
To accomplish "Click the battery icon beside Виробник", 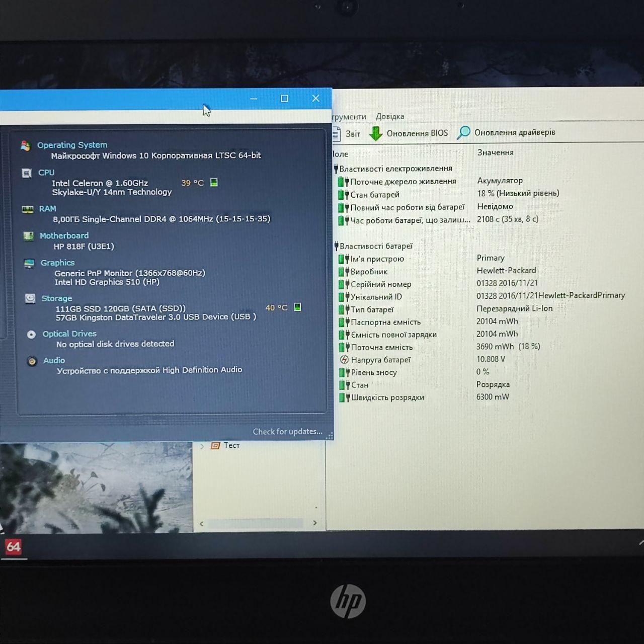I will 344,272.
